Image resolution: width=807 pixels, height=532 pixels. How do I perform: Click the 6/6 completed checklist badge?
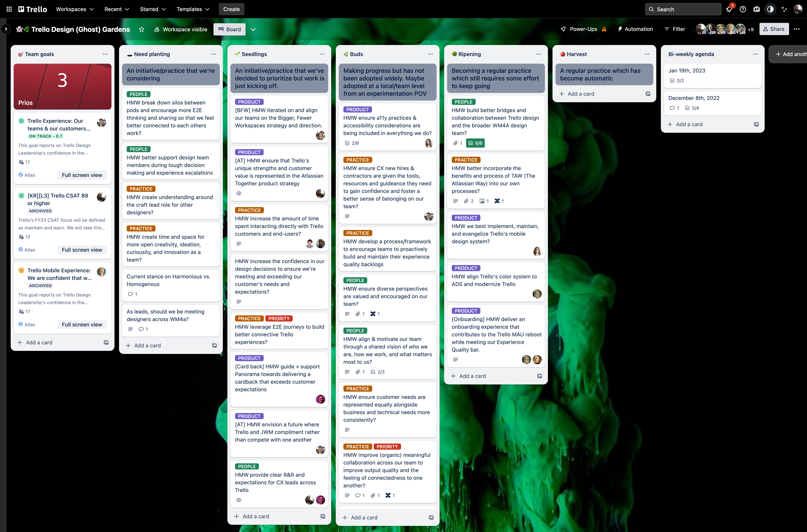coord(475,143)
